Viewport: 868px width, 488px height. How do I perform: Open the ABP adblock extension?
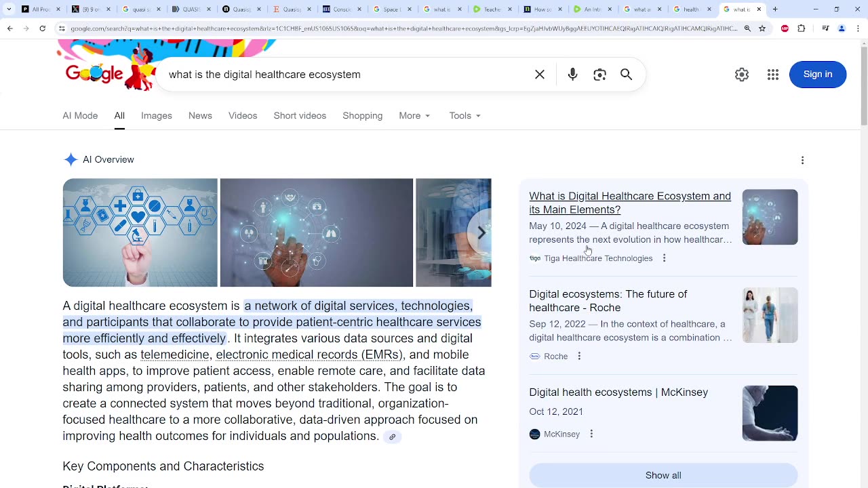pos(785,28)
